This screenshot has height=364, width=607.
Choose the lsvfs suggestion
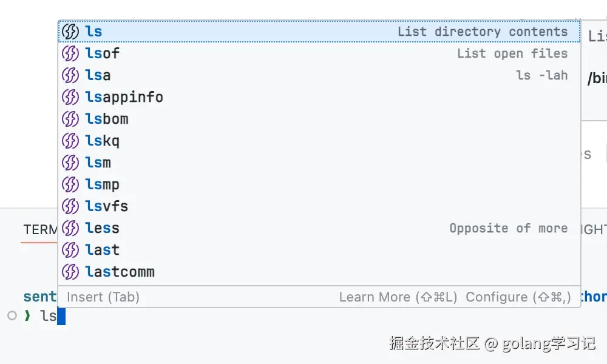click(x=319, y=206)
